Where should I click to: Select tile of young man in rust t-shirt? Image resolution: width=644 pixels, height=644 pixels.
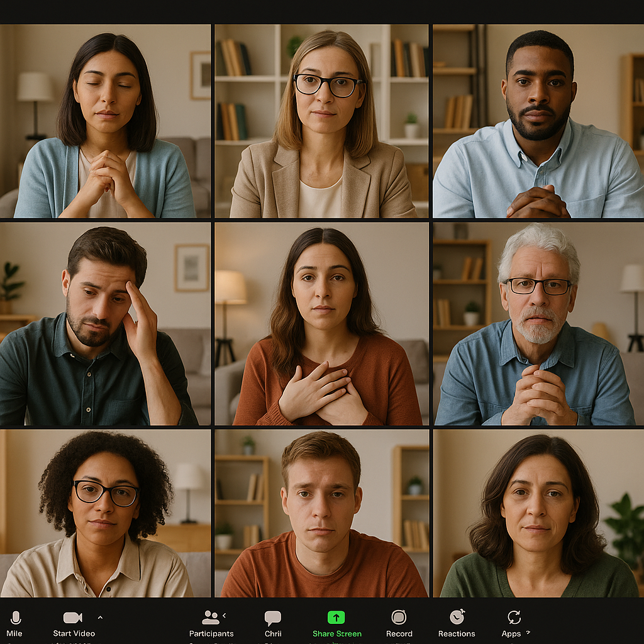(x=321, y=513)
